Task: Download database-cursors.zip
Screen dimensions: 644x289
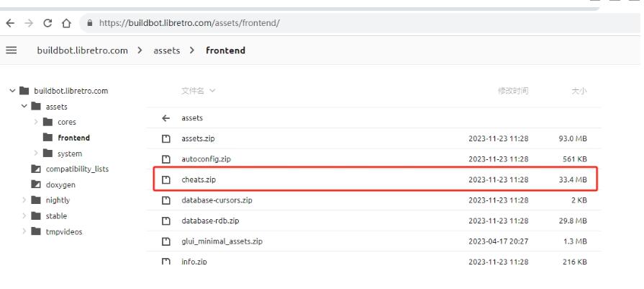Action: click(x=217, y=200)
